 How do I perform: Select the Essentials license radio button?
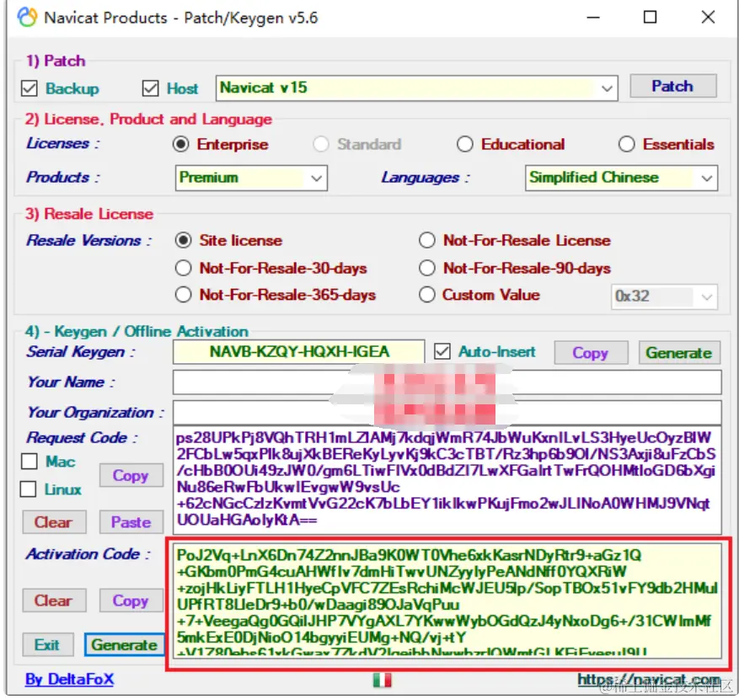pyautogui.click(x=626, y=144)
